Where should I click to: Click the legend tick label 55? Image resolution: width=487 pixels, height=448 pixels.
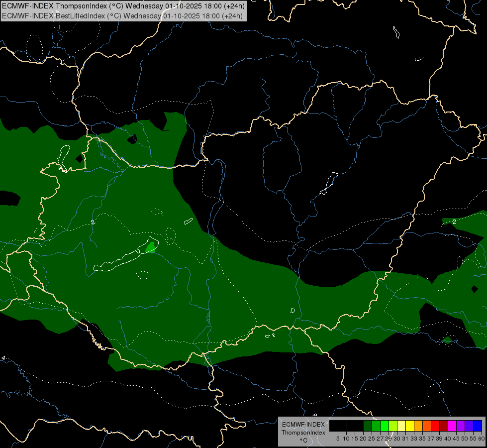[x=473, y=439]
